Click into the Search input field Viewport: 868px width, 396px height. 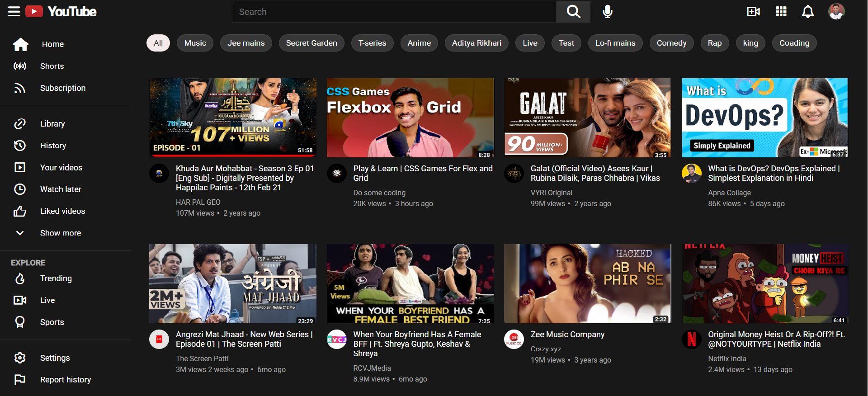coord(394,11)
